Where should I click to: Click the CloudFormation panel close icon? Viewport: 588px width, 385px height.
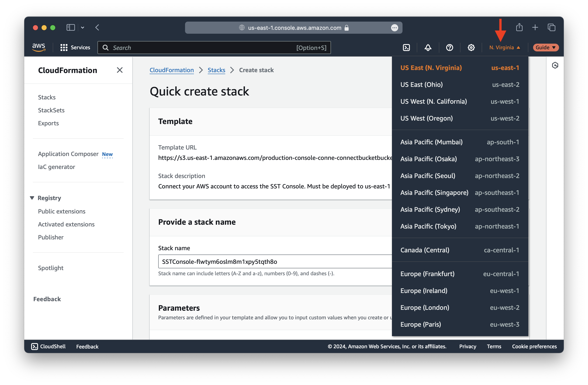pos(120,70)
